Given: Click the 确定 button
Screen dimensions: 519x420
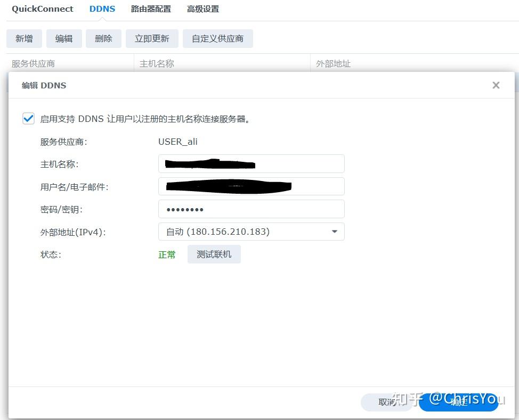Looking at the screenshot, I should click(458, 402).
